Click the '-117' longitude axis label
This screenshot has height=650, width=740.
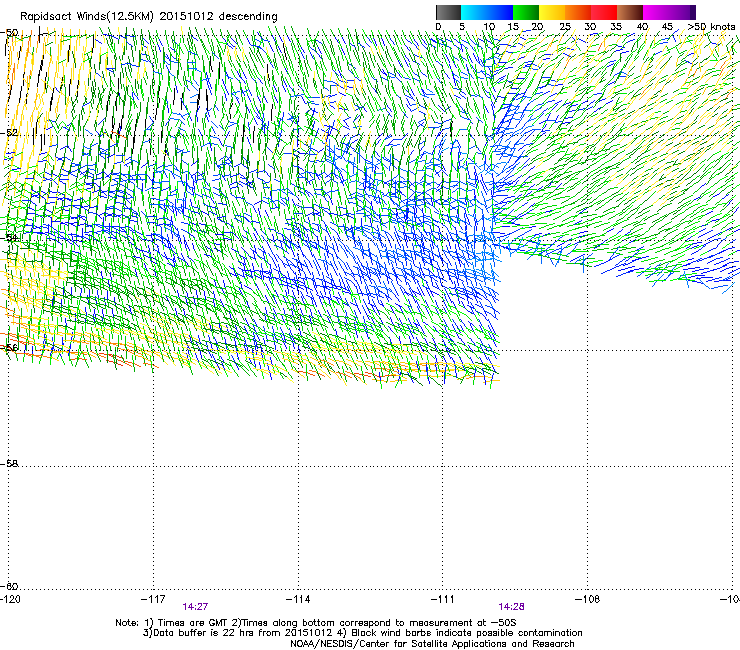(153, 599)
